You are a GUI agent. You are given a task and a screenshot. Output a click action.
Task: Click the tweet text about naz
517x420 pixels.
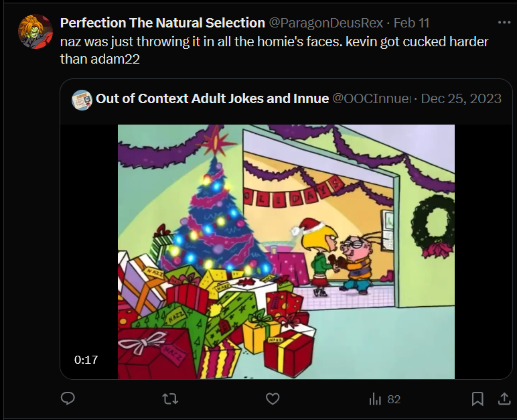pos(273,49)
